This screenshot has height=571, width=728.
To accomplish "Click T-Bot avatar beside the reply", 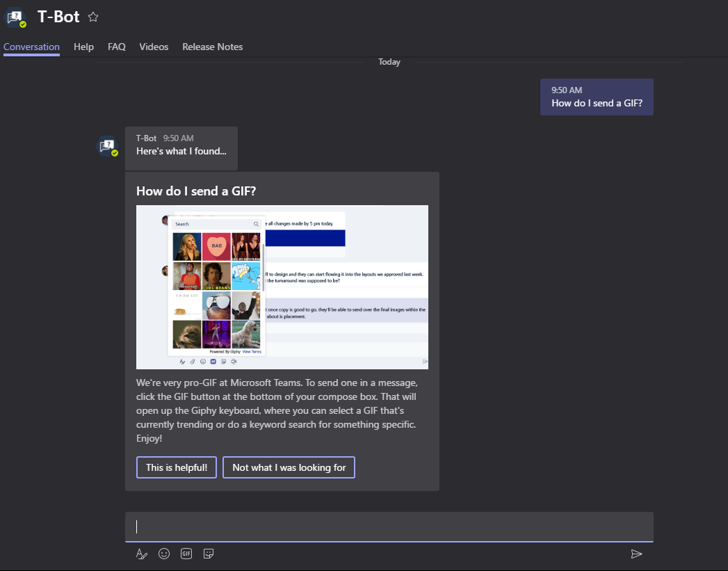I will tap(107, 146).
